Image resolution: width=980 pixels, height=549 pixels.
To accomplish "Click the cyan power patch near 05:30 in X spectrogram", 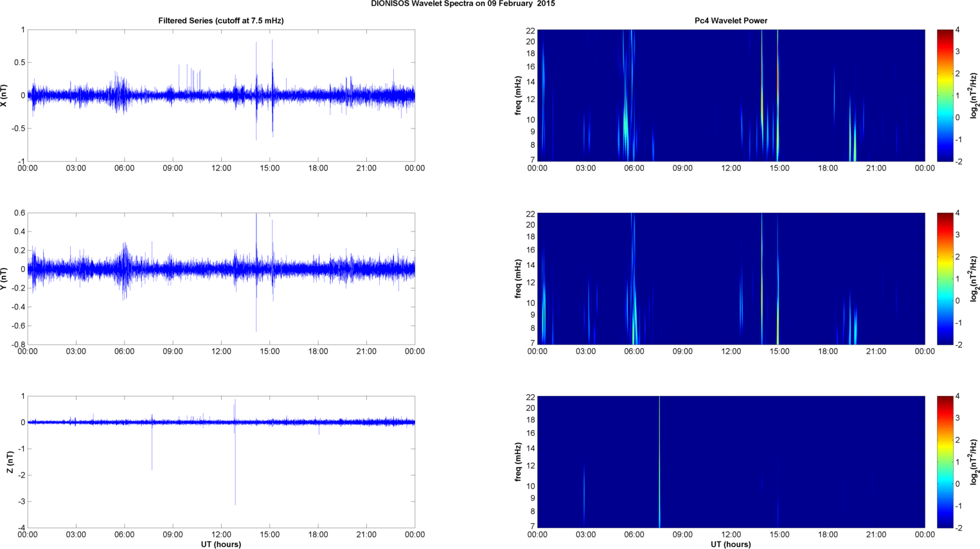I will [625, 122].
